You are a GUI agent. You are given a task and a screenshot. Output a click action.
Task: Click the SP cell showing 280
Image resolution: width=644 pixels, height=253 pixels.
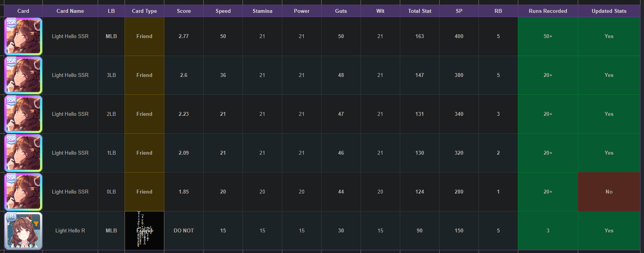click(459, 192)
